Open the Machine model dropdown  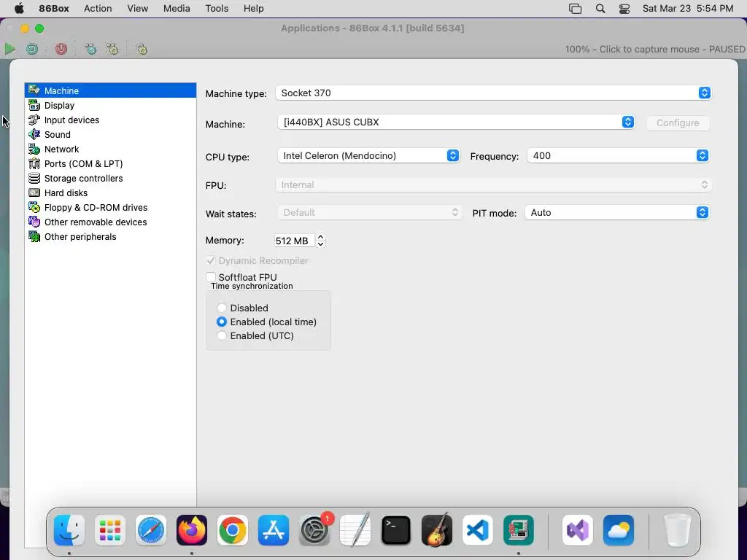pos(456,122)
